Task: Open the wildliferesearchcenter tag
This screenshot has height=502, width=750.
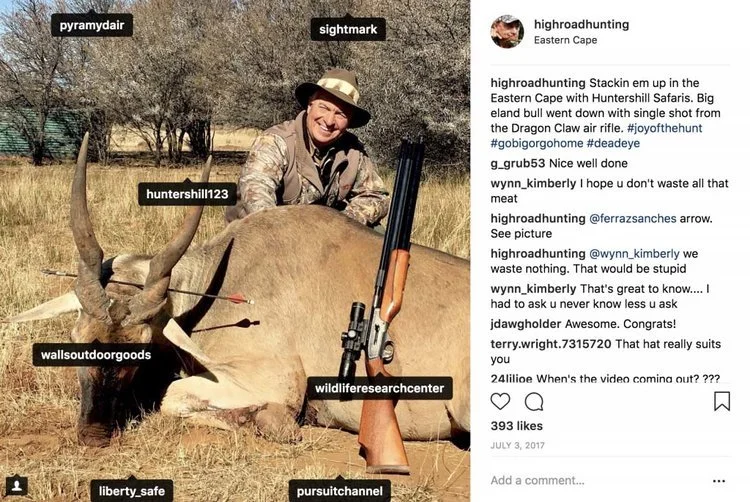Action: click(x=379, y=388)
